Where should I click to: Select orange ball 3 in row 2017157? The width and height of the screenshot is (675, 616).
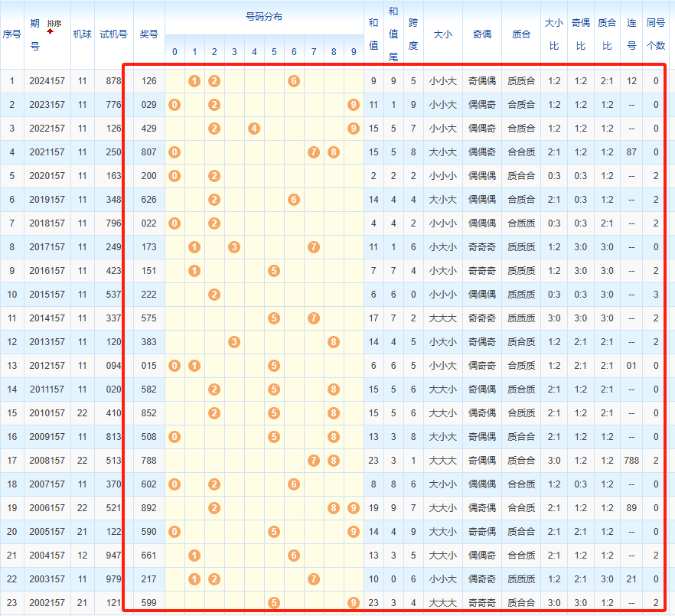234,247
